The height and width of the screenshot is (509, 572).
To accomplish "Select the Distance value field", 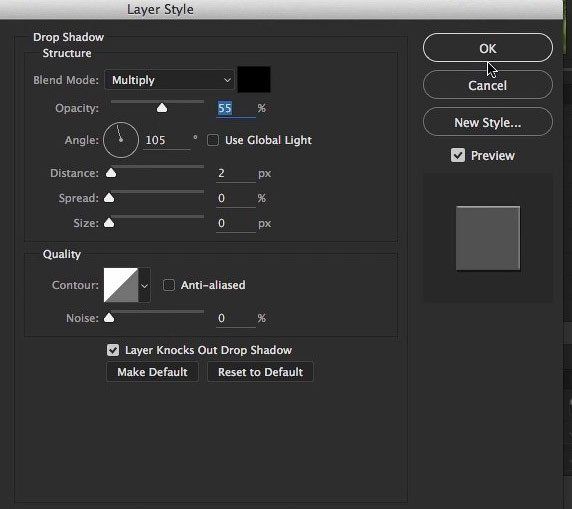I will tap(236, 173).
